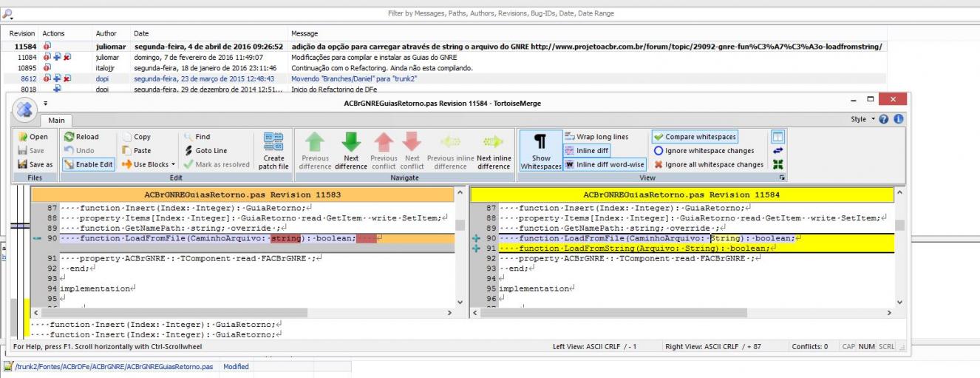Click the Left View ASCII CRLF status entry
980x378 pixels.
coord(595,346)
